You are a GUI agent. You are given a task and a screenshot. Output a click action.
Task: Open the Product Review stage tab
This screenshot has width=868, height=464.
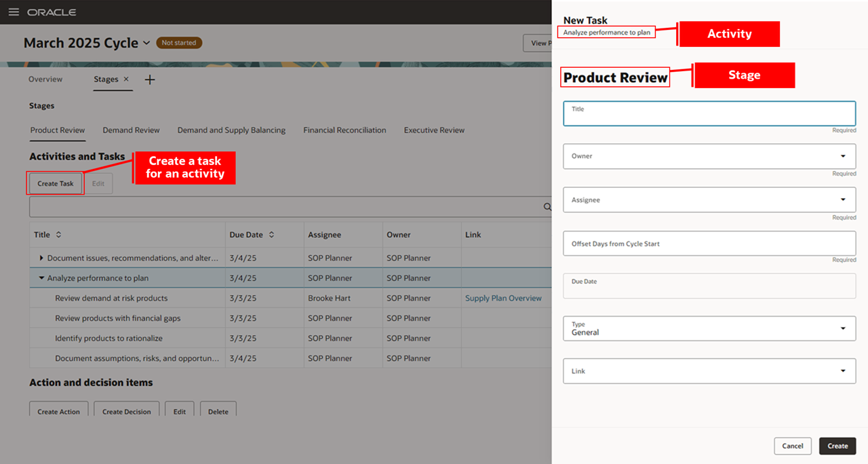[58, 130]
